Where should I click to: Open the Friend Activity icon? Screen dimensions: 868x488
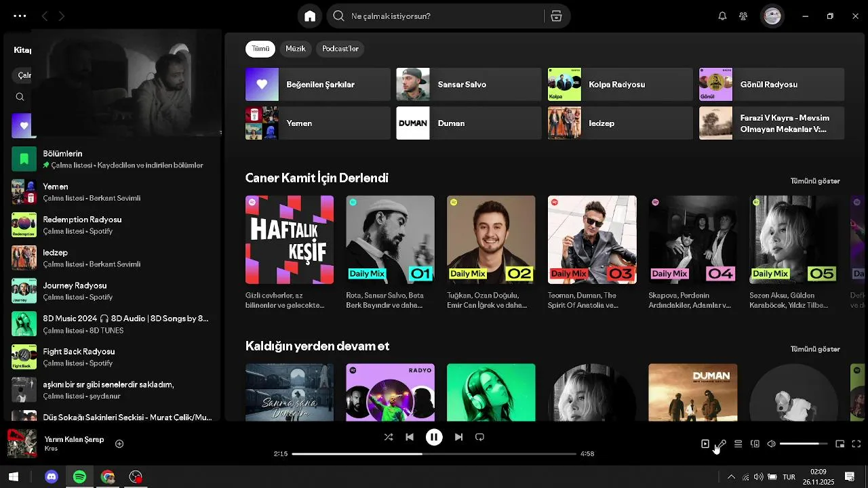[743, 16]
